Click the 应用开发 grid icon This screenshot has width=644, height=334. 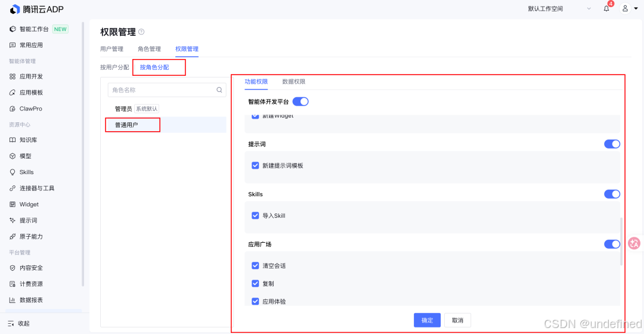pos(13,76)
